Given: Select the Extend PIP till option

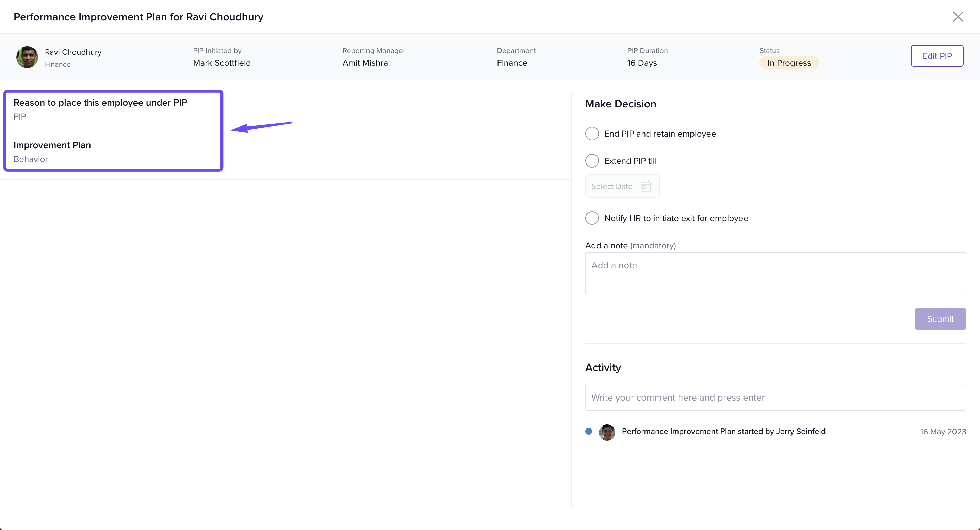Looking at the screenshot, I should pos(592,161).
